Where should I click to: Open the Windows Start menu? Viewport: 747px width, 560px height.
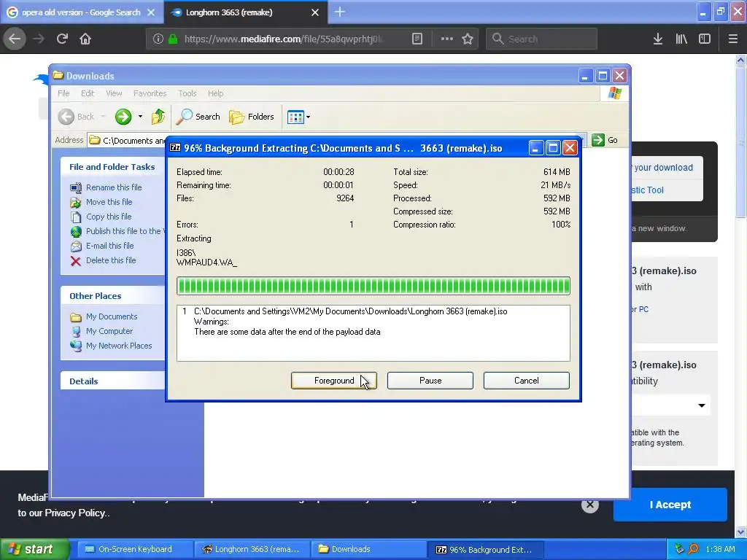(x=34, y=549)
